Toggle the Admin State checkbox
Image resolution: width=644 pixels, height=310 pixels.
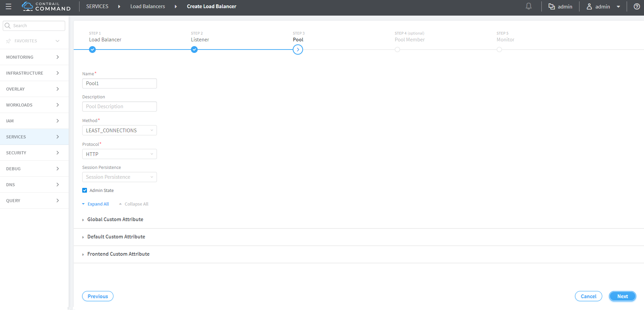[85, 190]
